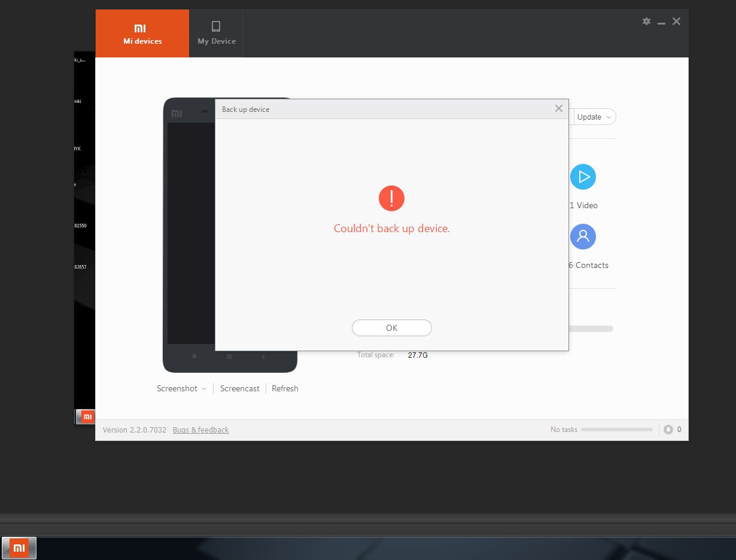Tap the back key on phone preview
The height and width of the screenshot is (560, 736).
263,357
